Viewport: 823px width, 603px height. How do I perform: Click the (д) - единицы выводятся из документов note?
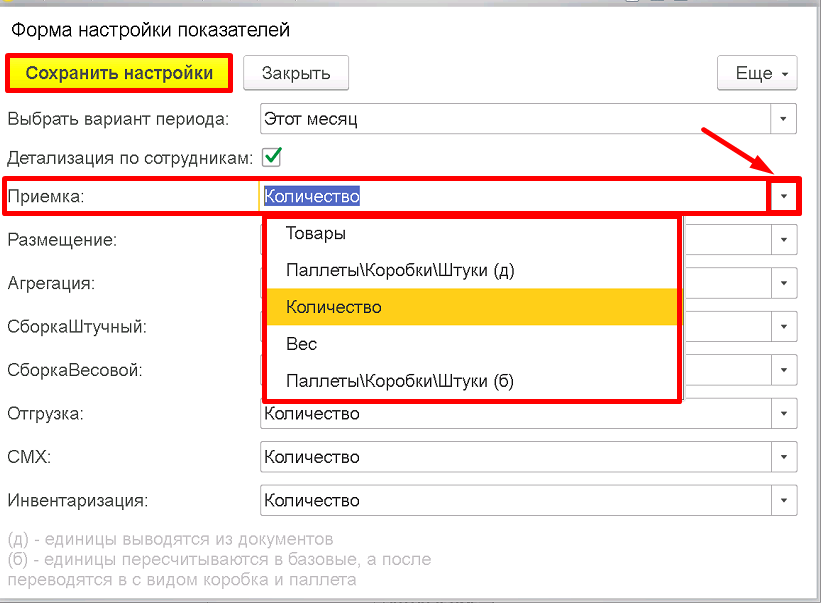pos(171,539)
